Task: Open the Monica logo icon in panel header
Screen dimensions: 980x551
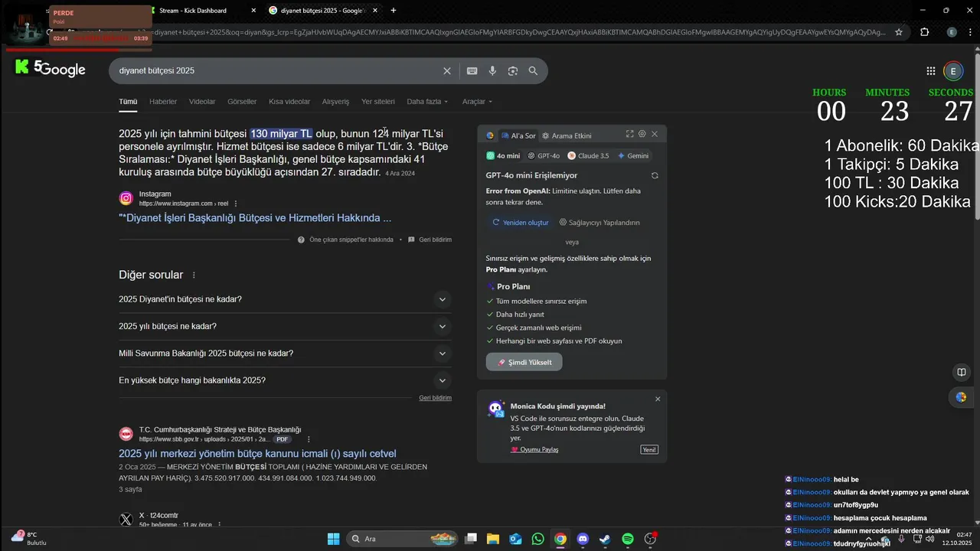Action: [490, 135]
